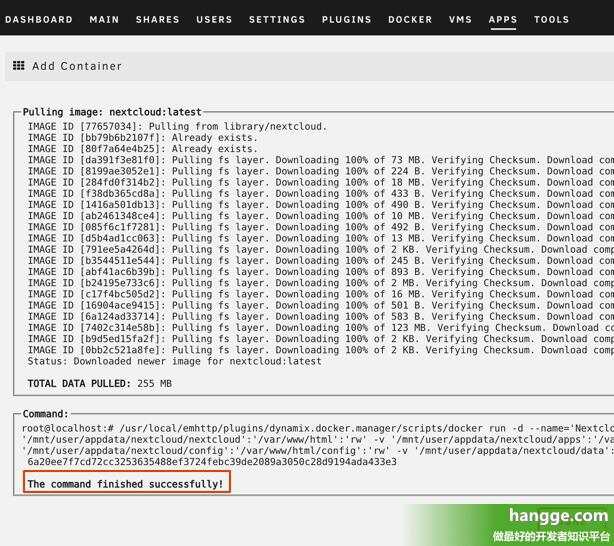Select the row for image 1416a501db13
614x546 pixels.
[x=321, y=205]
